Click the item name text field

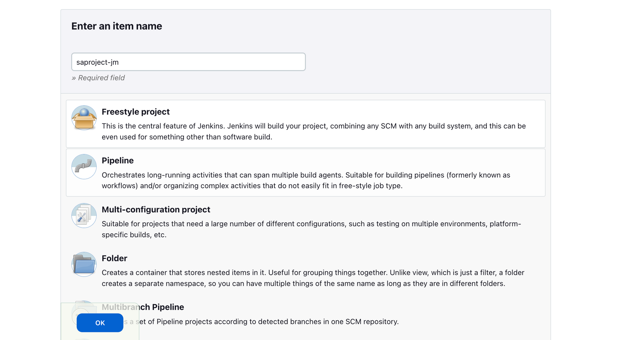(188, 62)
